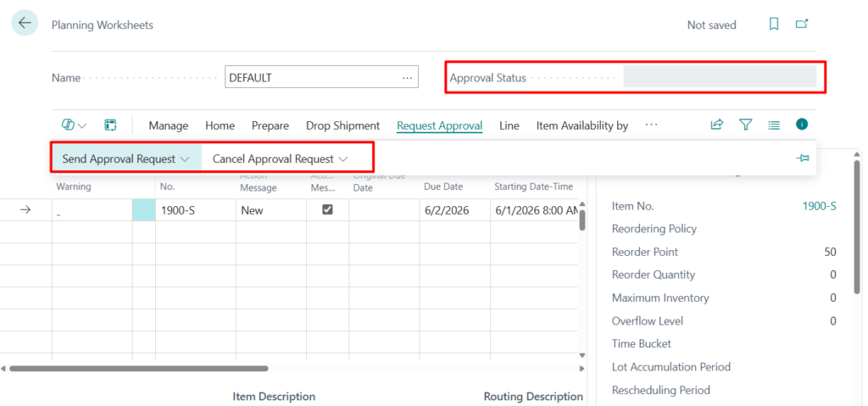
Task: Click the edit in Excel worksheet icon
Action: pyautogui.click(x=110, y=125)
